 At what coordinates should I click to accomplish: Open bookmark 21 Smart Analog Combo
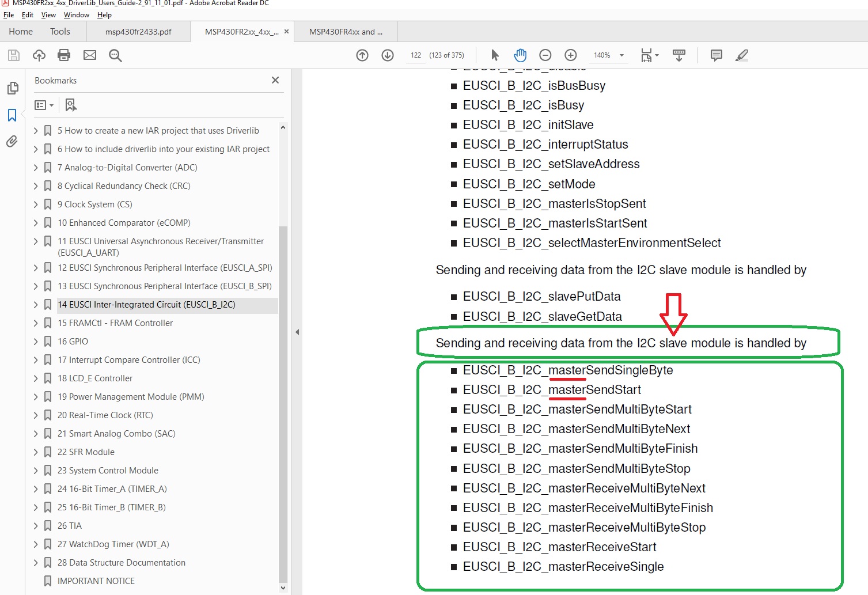(116, 434)
